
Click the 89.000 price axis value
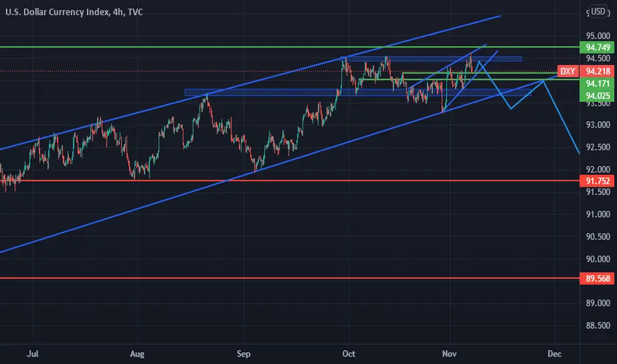(598, 303)
